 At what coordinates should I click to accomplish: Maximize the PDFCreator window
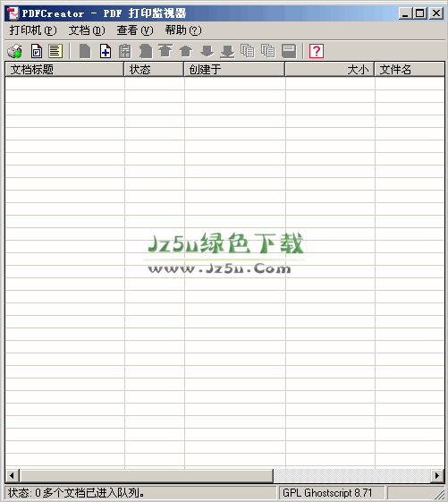(x=420, y=13)
